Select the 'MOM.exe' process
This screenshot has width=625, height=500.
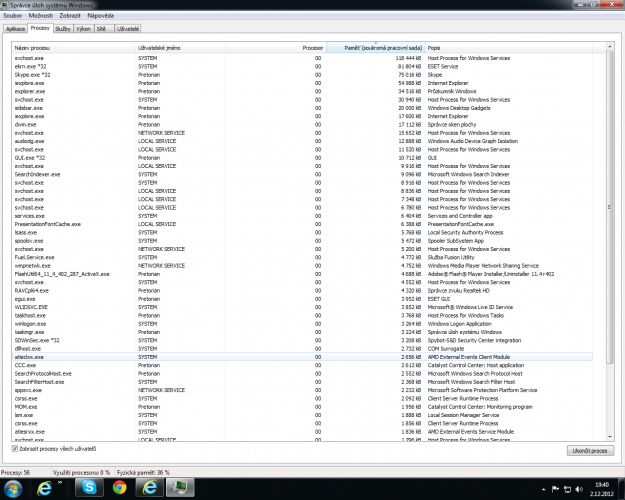pos(302,407)
